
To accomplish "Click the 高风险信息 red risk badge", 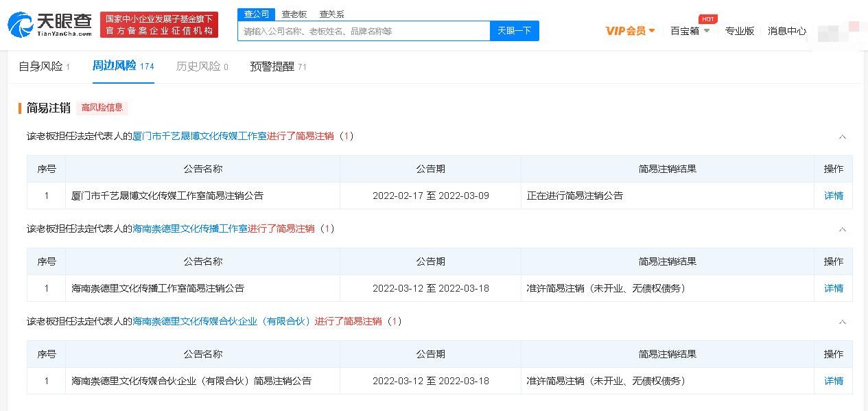I will tap(102, 108).
